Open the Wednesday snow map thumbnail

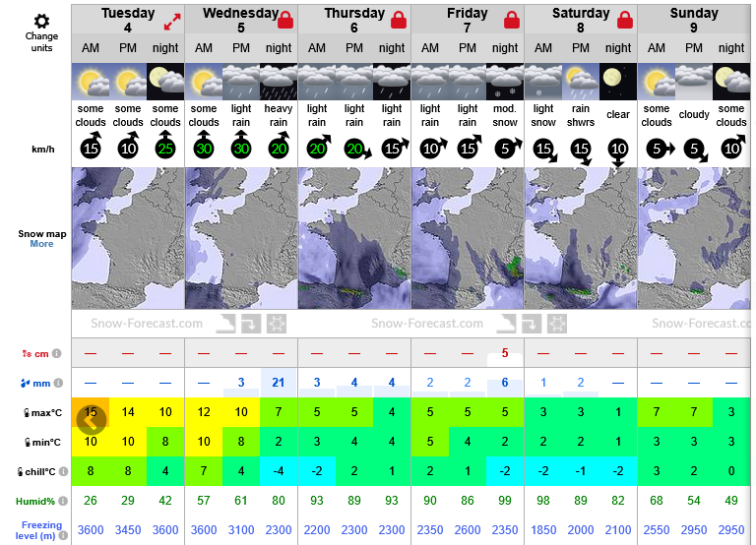click(x=241, y=238)
